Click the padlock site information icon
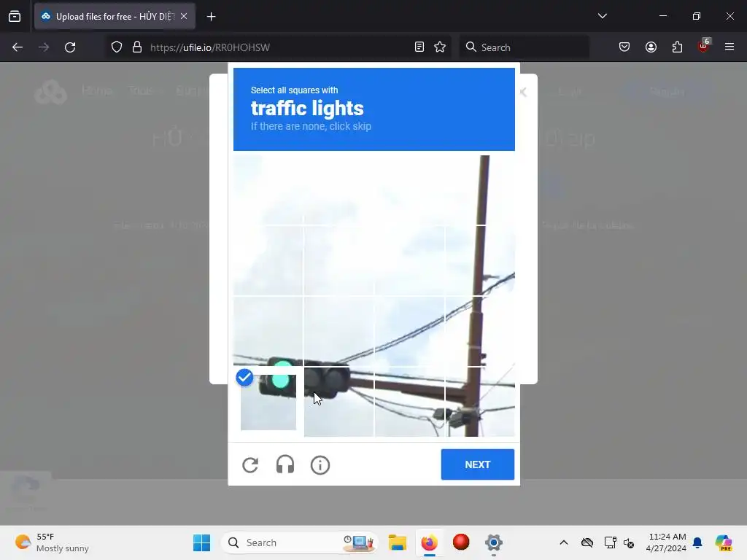 [x=137, y=47]
